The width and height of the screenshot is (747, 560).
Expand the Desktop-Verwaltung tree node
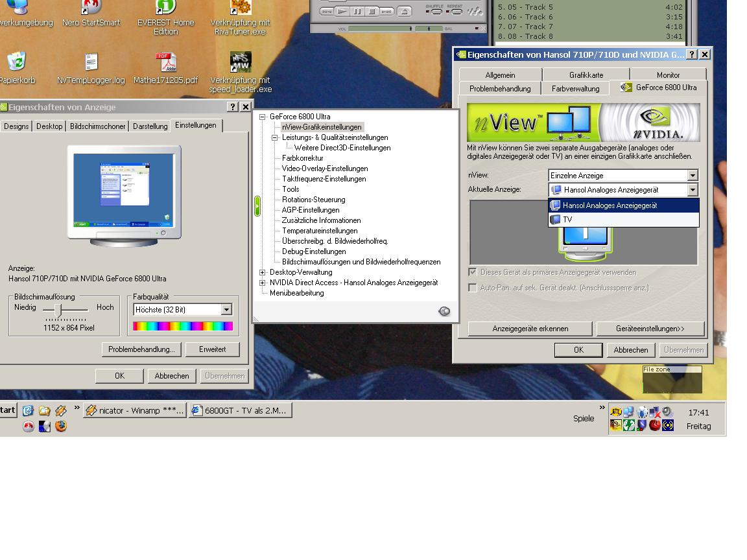click(x=262, y=272)
